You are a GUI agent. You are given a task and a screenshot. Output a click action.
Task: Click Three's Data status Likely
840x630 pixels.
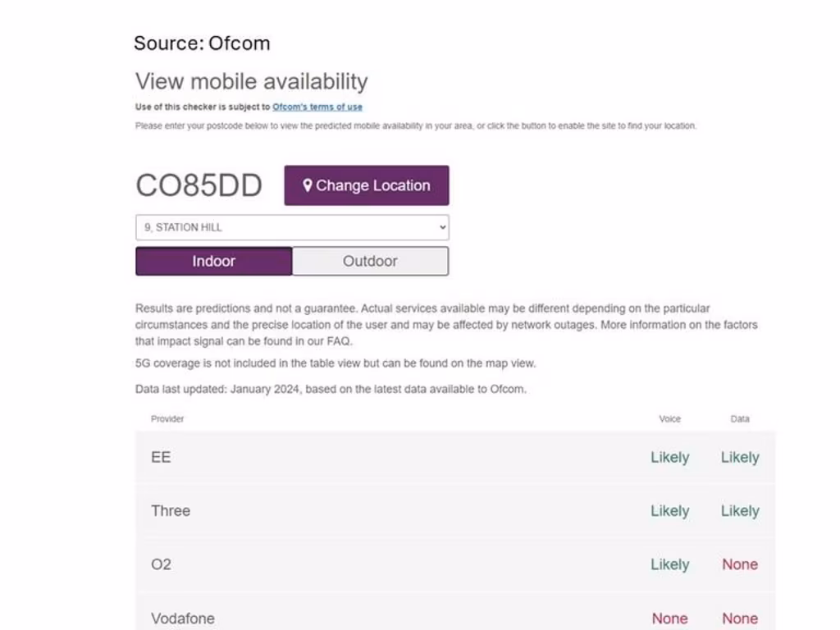pyautogui.click(x=740, y=511)
